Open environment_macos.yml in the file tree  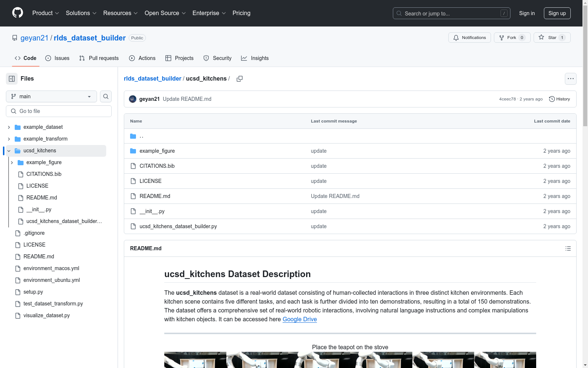click(x=51, y=268)
